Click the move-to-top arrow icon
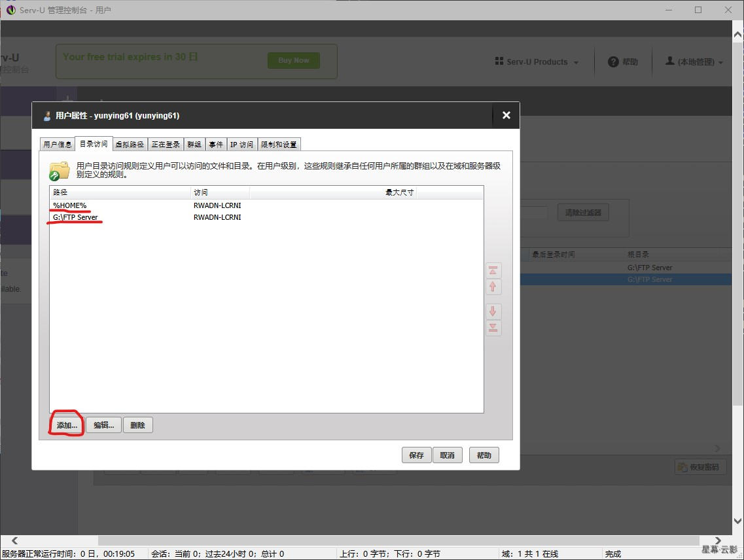 click(493, 271)
